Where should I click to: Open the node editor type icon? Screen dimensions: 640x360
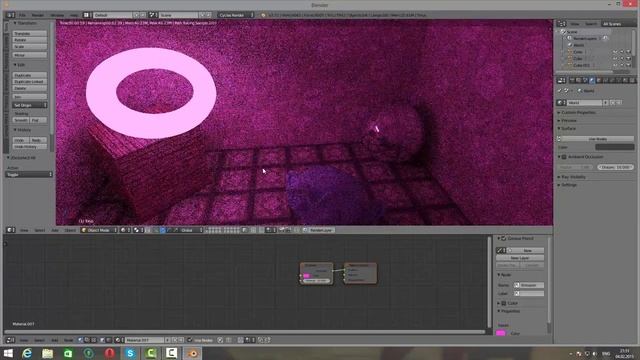(10, 340)
